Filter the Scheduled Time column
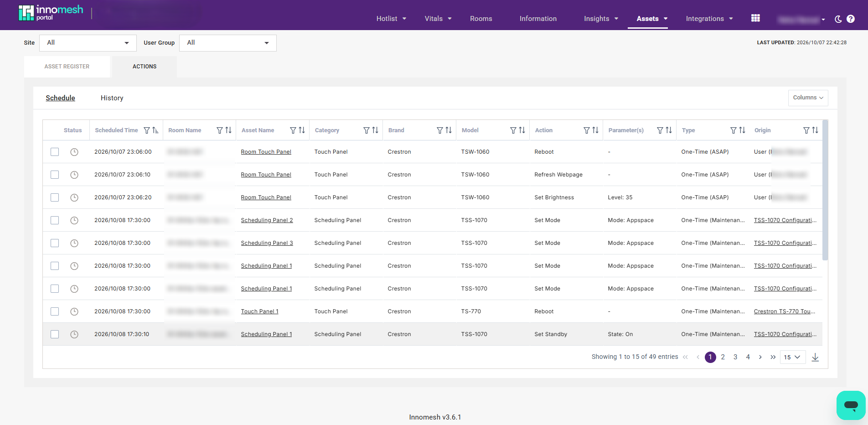 click(x=147, y=130)
